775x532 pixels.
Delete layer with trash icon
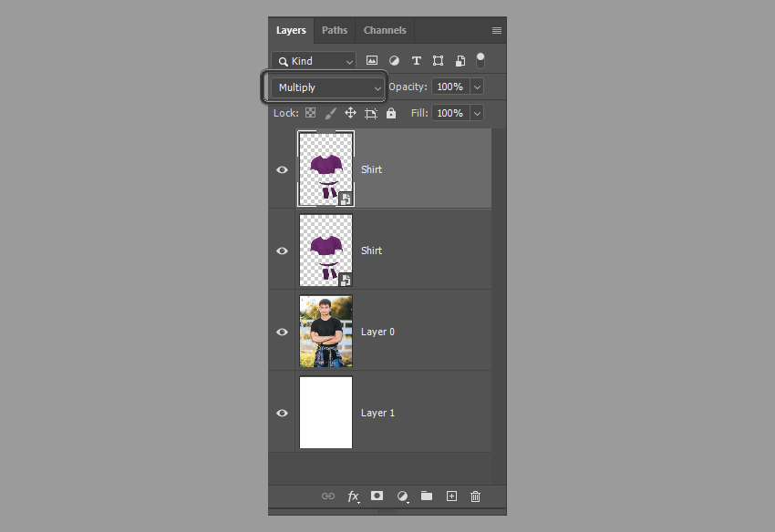click(475, 496)
